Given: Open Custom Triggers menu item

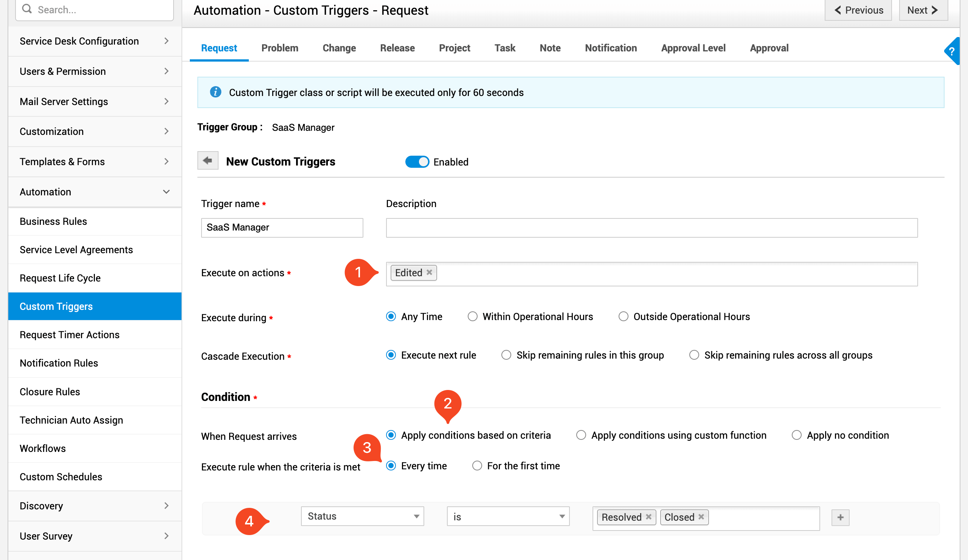Looking at the screenshot, I should tap(95, 306).
